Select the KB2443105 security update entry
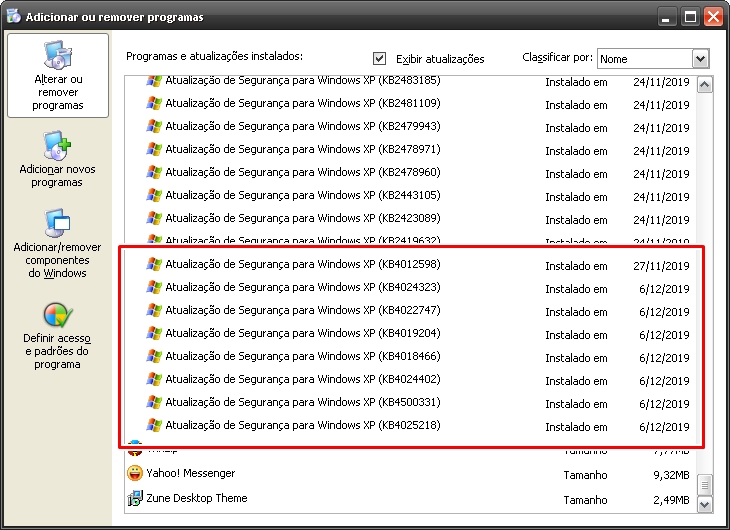The width and height of the screenshot is (730, 530). click(411, 195)
